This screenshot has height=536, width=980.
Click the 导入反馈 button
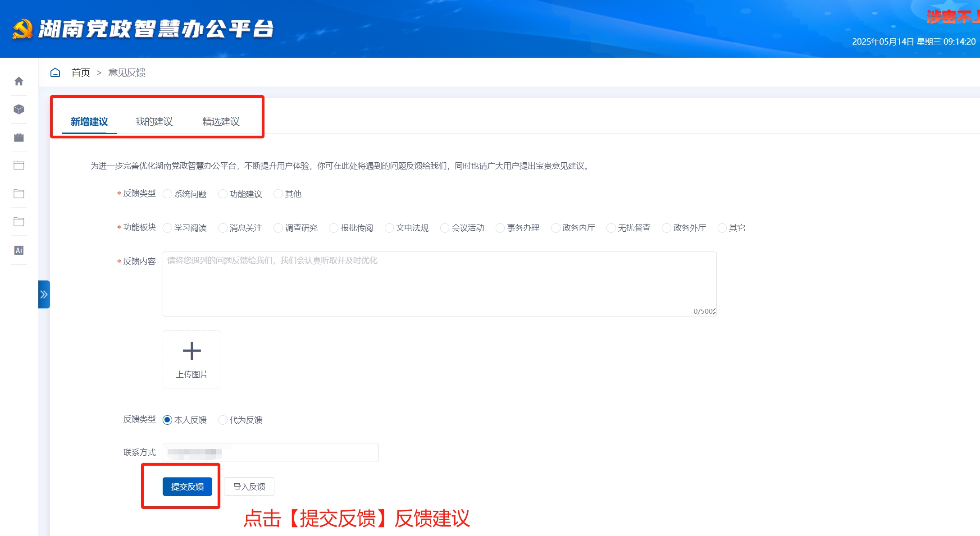(x=249, y=486)
